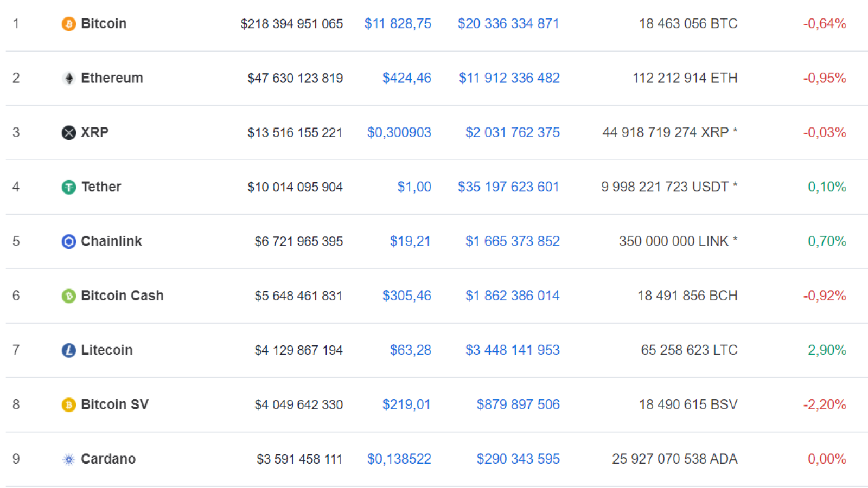
Task: Click Tether price $1,00
Action: (414, 187)
